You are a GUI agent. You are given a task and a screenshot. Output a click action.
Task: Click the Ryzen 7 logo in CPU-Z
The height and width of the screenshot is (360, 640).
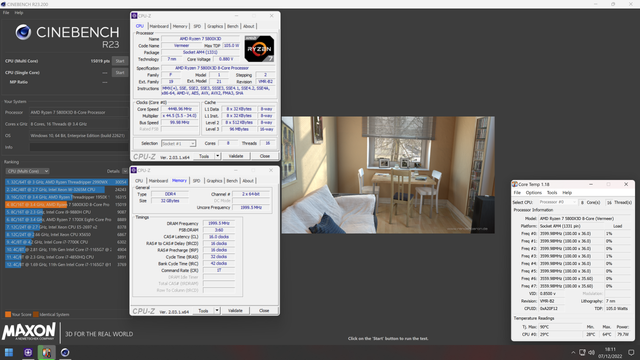pyautogui.click(x=259, y=49)
